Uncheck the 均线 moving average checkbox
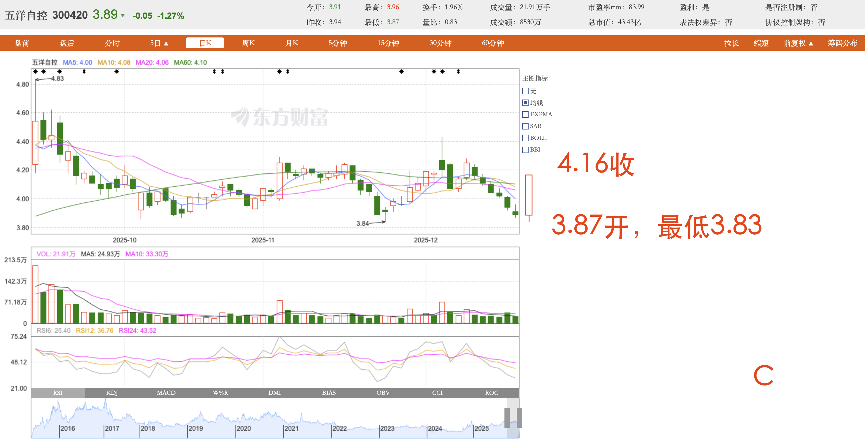Screen dimensions: 868x442 pos(525,103)
